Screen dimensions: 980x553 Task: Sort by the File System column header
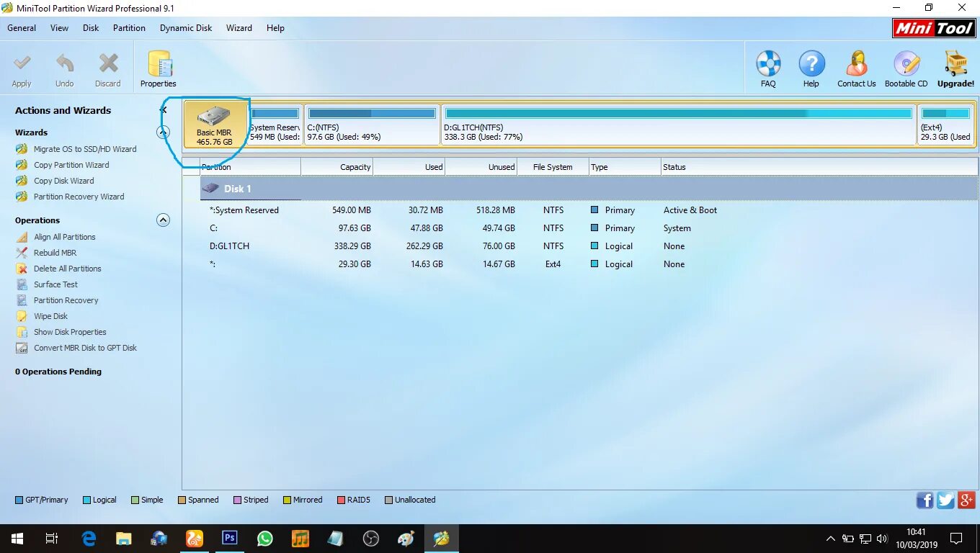point(553,167)
